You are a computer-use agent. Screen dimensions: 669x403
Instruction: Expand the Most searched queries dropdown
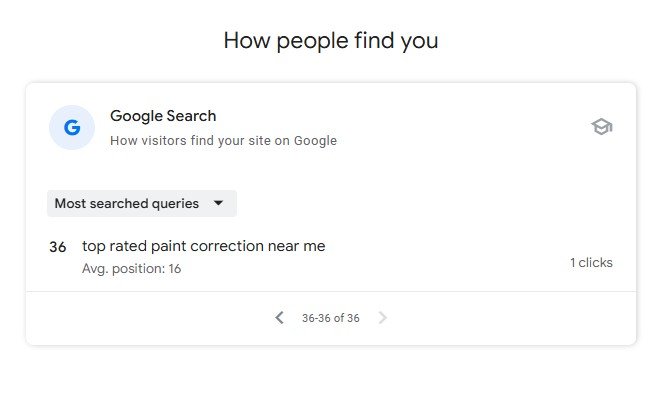click(x=142, y=203)
